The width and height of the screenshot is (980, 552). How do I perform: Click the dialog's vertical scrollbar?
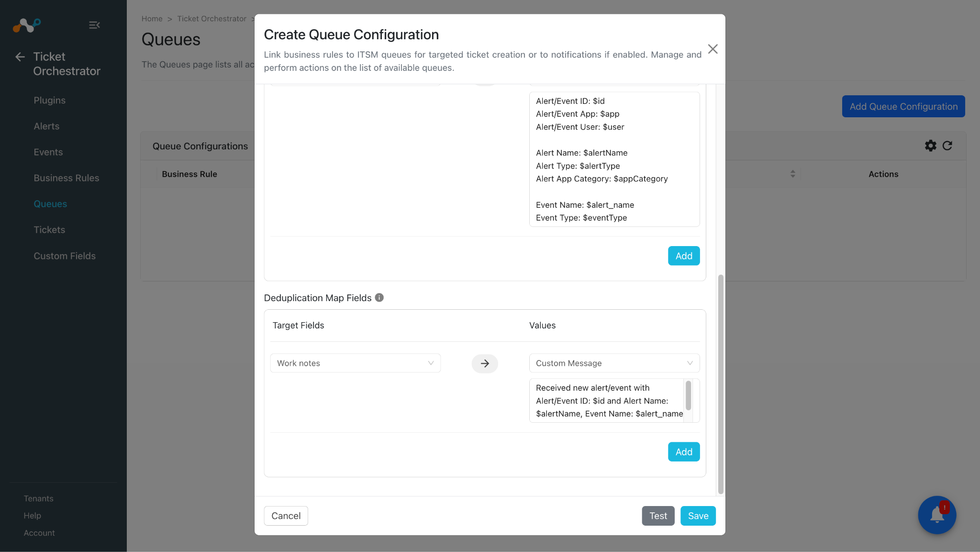click(x=721, y=384)
